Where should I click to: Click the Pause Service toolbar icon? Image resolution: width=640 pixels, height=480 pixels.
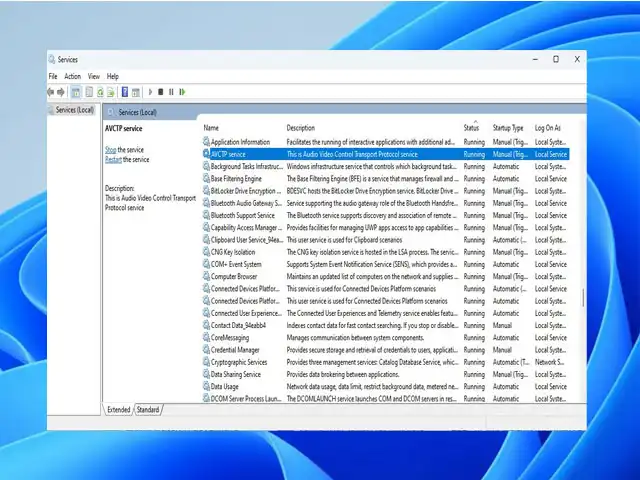(171, 92)
